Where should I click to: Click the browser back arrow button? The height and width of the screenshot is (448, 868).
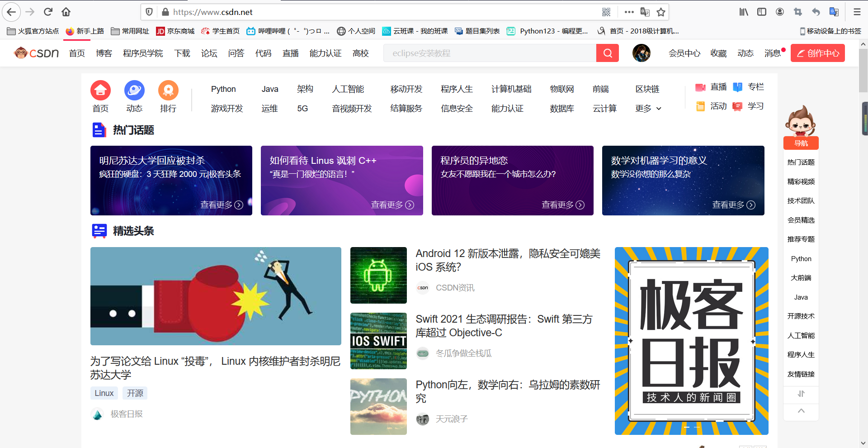pyautogui.click(x=11, y=12)
